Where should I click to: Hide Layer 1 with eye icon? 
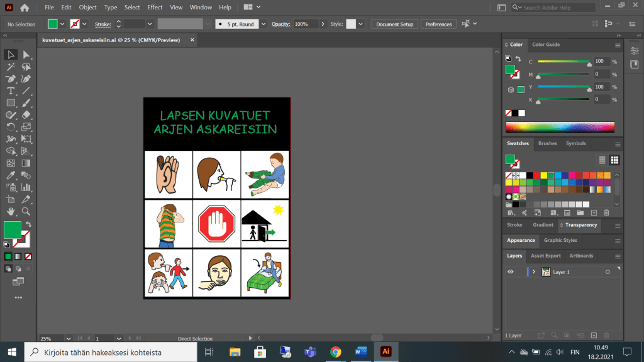[x=511, y=272]
